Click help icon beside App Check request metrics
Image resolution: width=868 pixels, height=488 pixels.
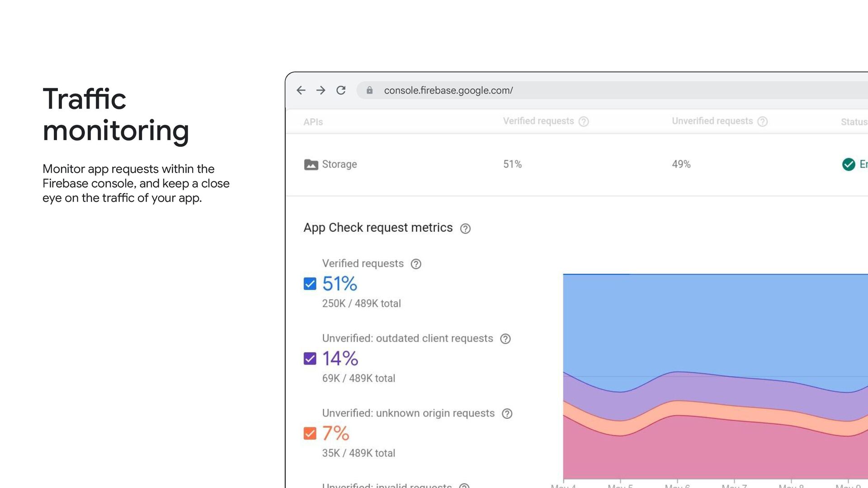[465, 229]
